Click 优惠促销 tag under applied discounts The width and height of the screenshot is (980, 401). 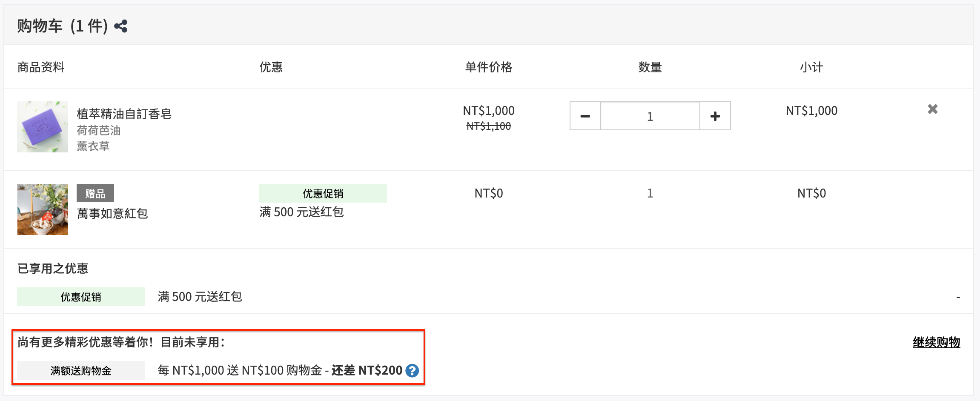[81, 297]
